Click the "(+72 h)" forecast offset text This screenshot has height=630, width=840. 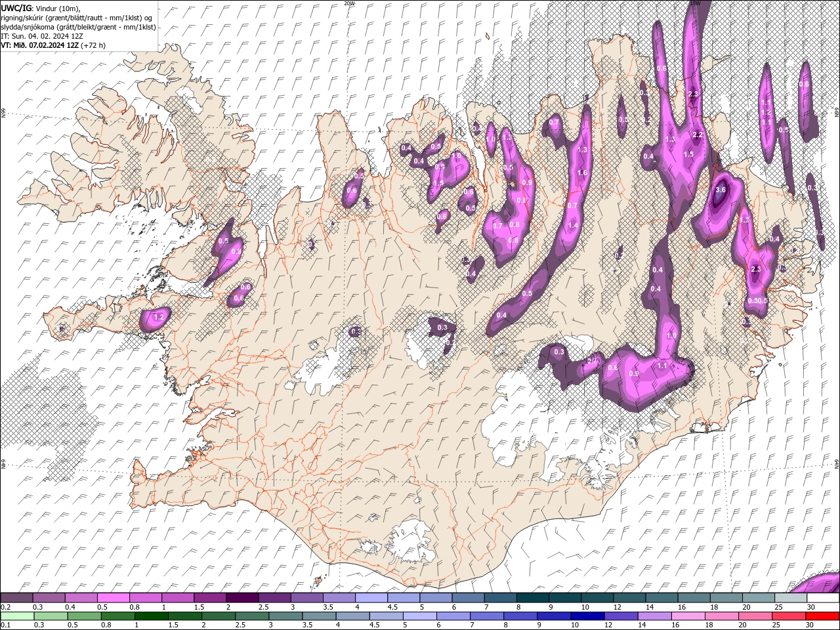click(x=93, y=45)
